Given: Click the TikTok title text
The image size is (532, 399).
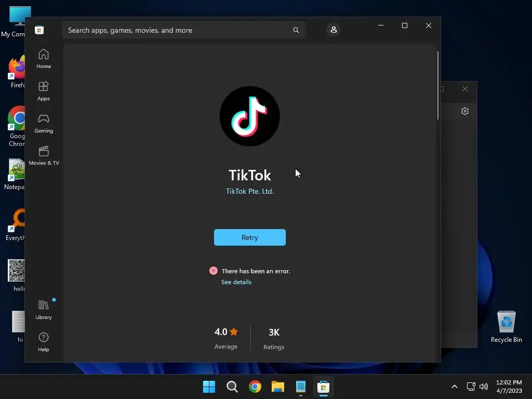Looking at the screenshot, I should point(250,176).
